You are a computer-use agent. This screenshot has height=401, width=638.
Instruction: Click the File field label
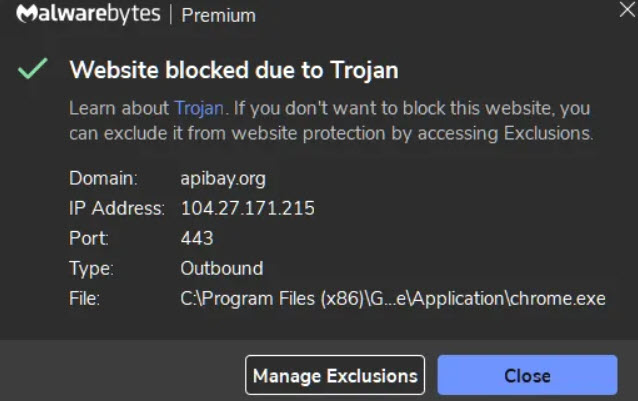point(84,298)
